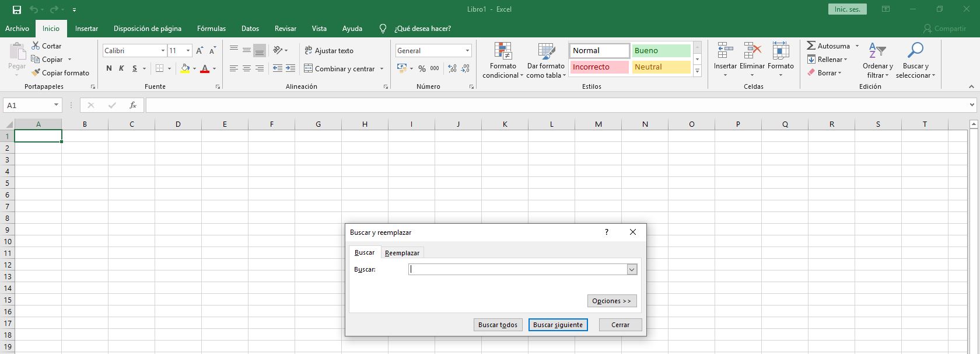Click the Opciones >> button

point(611,301)
